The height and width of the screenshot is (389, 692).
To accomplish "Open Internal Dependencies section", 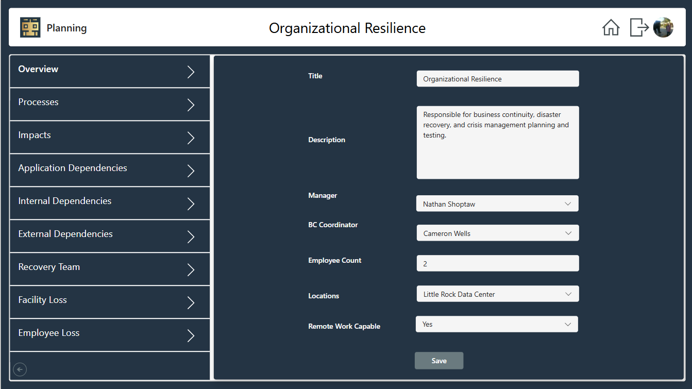I will click(109, 203).
